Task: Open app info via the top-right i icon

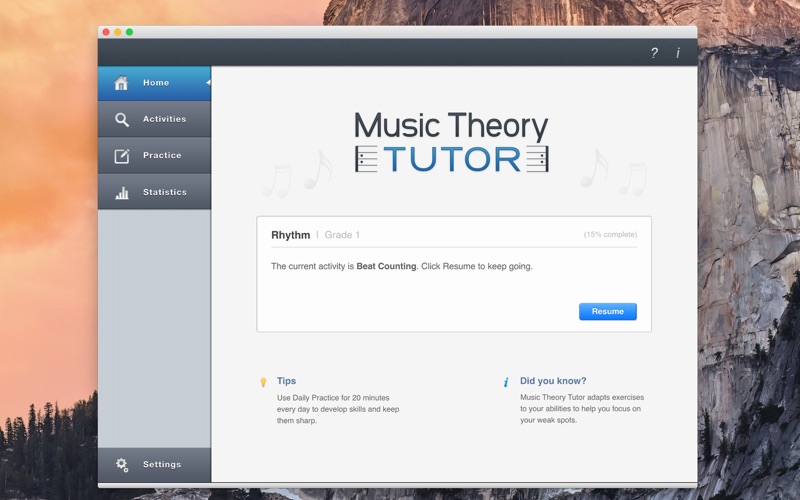Action: pyautogui.click(x=678, y=53)
